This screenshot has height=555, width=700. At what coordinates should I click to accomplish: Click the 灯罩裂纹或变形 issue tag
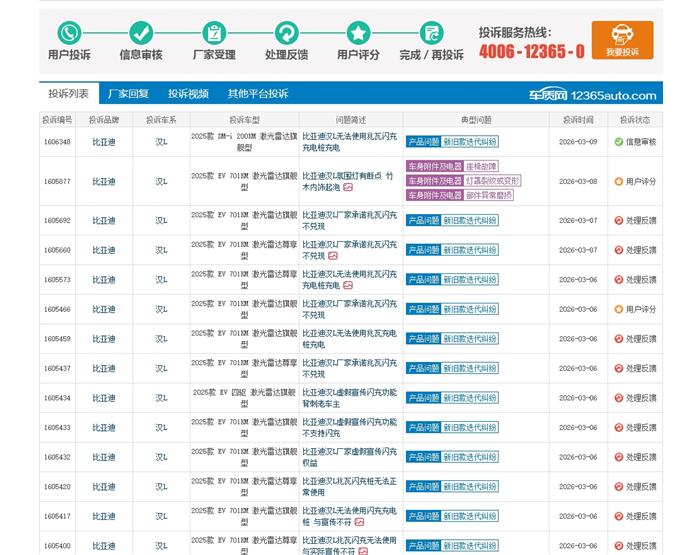point(493,181)
